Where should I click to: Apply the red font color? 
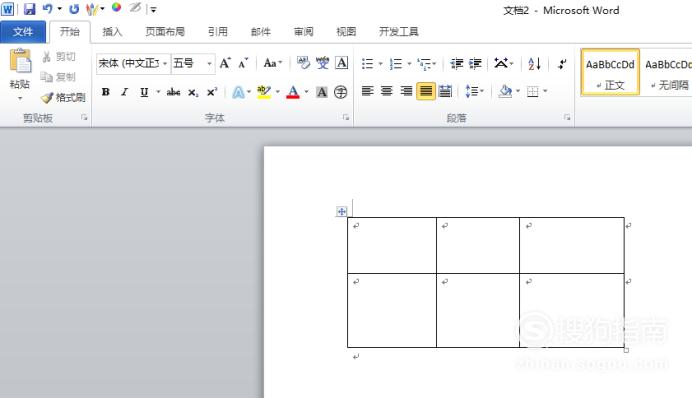293,92
